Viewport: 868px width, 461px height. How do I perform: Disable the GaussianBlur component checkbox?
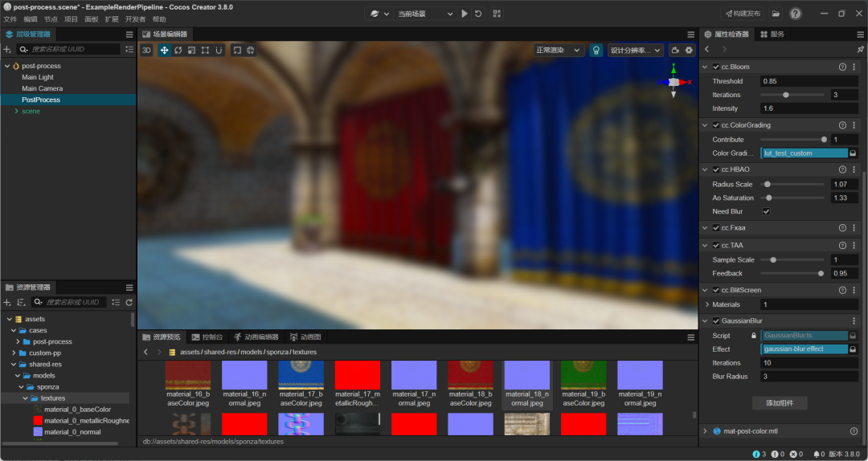[716, 321]
